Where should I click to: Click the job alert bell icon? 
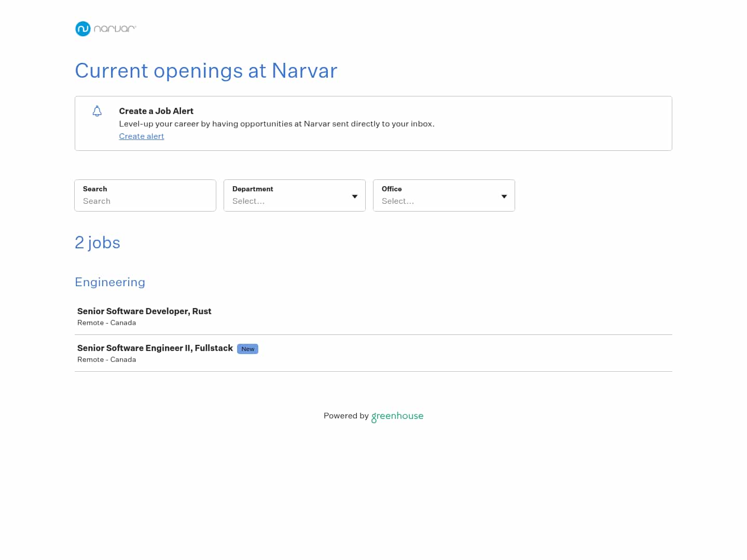(x=97, y=111)
